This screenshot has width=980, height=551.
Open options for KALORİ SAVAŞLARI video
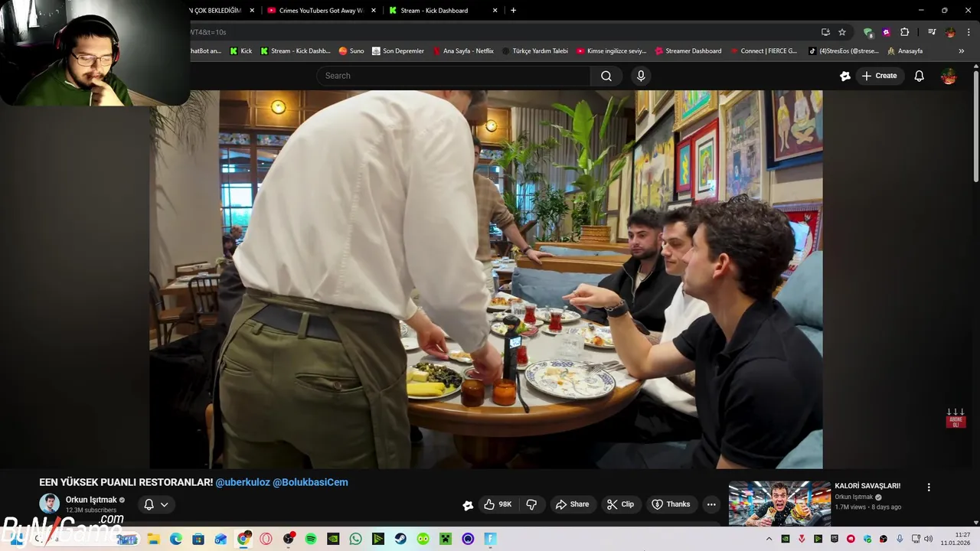tap(929, 487)
